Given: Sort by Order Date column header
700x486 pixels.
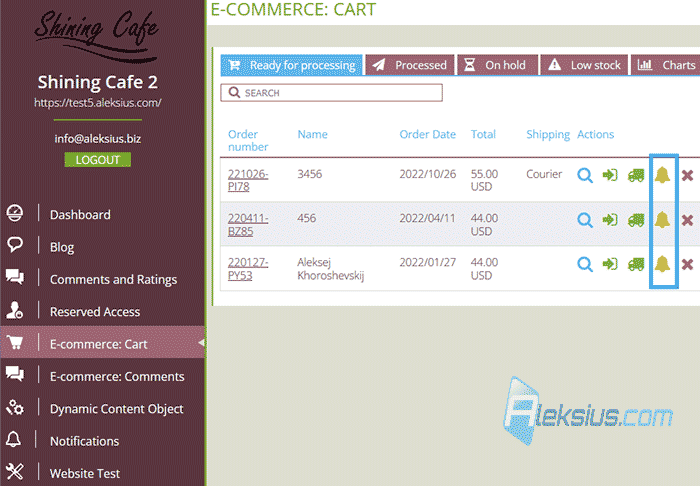Looking at the screenshot, I should pos(428,134).
